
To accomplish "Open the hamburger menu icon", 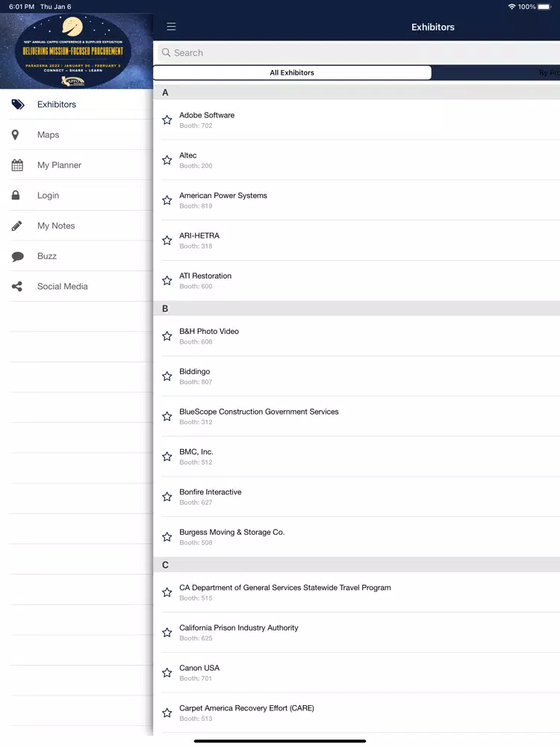I will tap(171, 27).
